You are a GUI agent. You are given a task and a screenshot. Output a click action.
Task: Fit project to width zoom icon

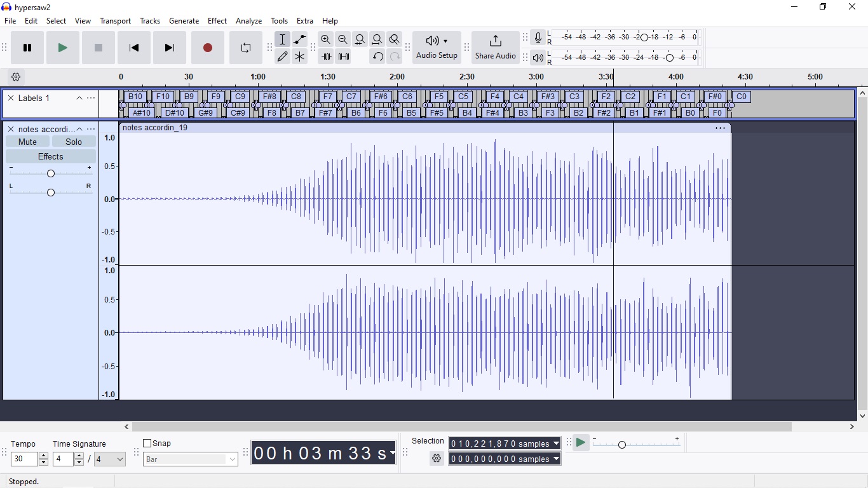click(377, 39)
